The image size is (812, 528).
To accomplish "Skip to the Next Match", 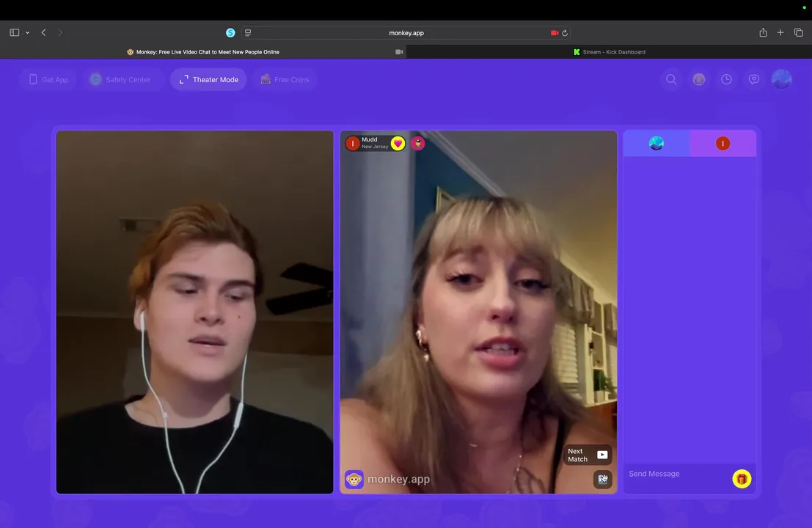I will point(588,455).
